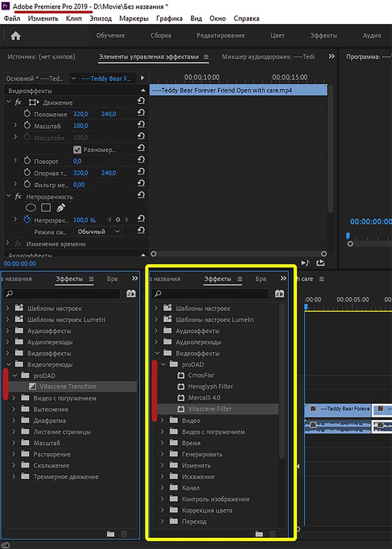The width and height of the screenshot is (392, 549).
Task: Create a rectangle mask for opacity
Action: (46, 208)
